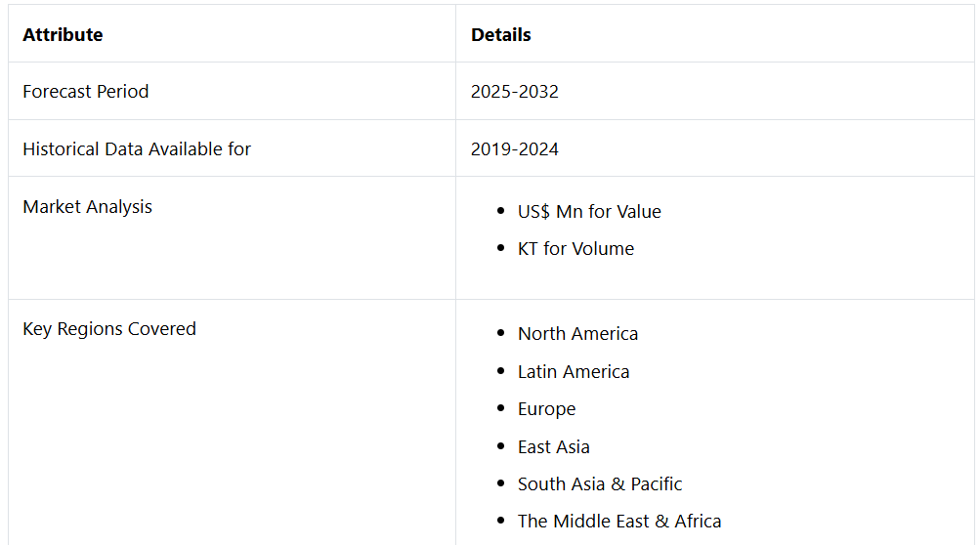The image size is (980, 545).
Task: Click The Middle East & Africa item
Action: pos(619,522)
